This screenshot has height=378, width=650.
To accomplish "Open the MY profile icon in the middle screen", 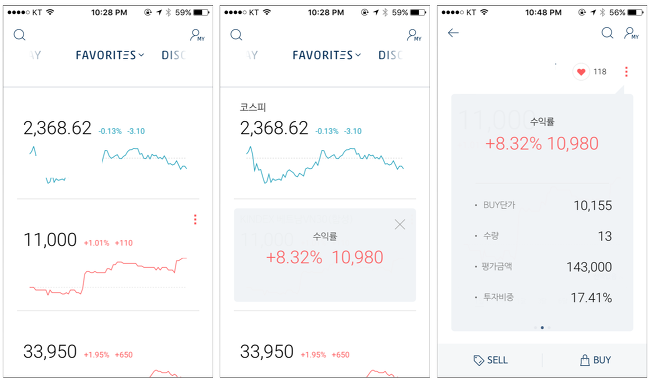I will [414, 35].
